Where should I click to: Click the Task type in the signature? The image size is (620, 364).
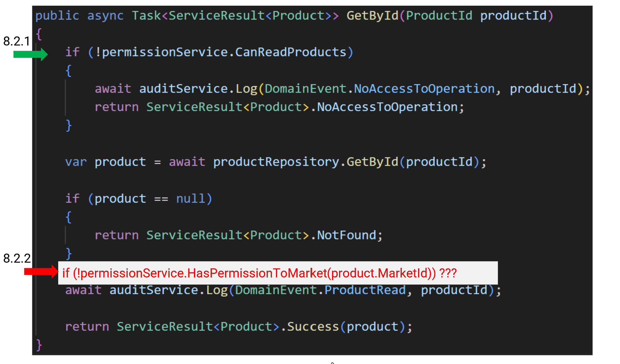pos(146,16)
